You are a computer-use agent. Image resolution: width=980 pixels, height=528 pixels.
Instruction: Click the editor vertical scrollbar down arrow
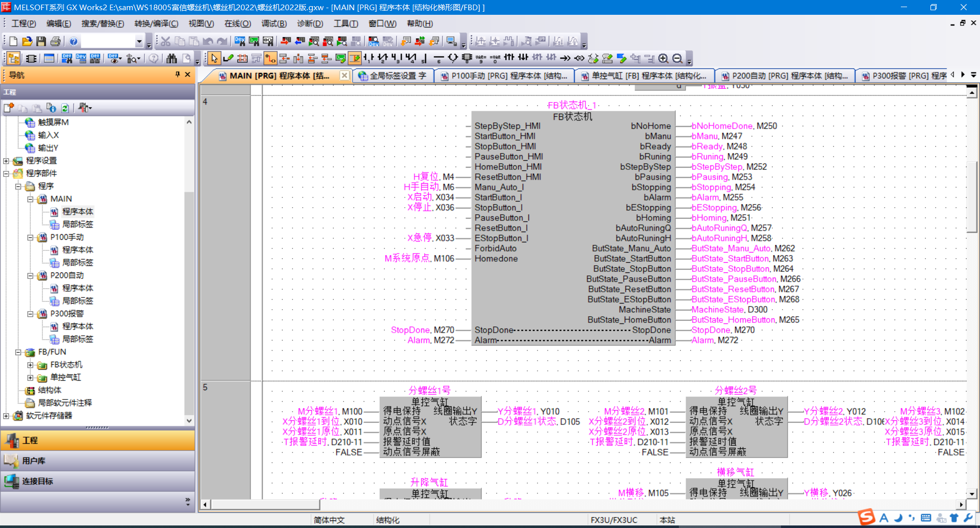click(972, 494)
